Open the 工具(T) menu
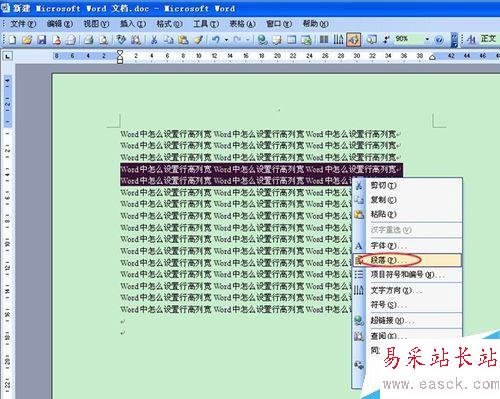500x399 pixels. pyautogui.click(x=206, y=24)
